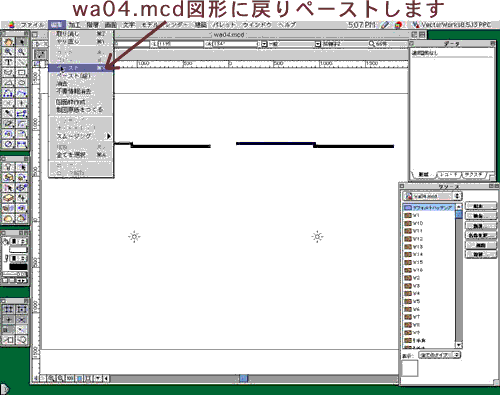Image resolution: width=500 pixels, height=395 pixels.
Task: Click the VectorWorks application menu icon
Action: click(415, 25)
